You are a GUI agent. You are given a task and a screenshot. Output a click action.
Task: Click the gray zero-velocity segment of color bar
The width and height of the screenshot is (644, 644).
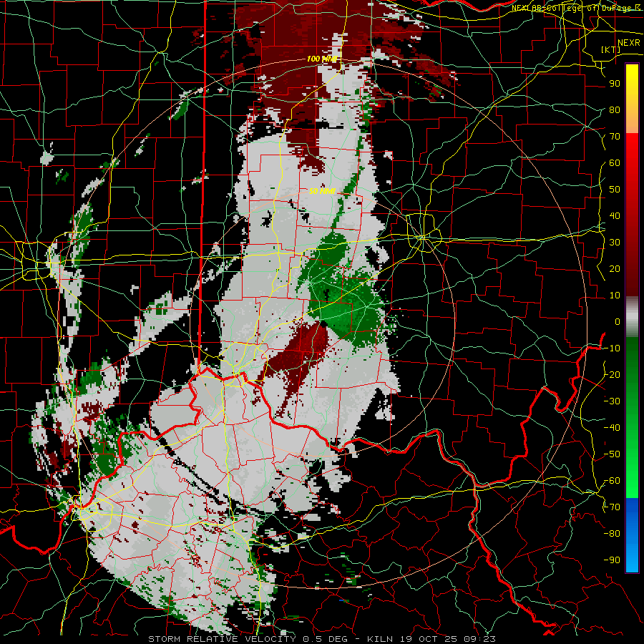pos(632,317)
